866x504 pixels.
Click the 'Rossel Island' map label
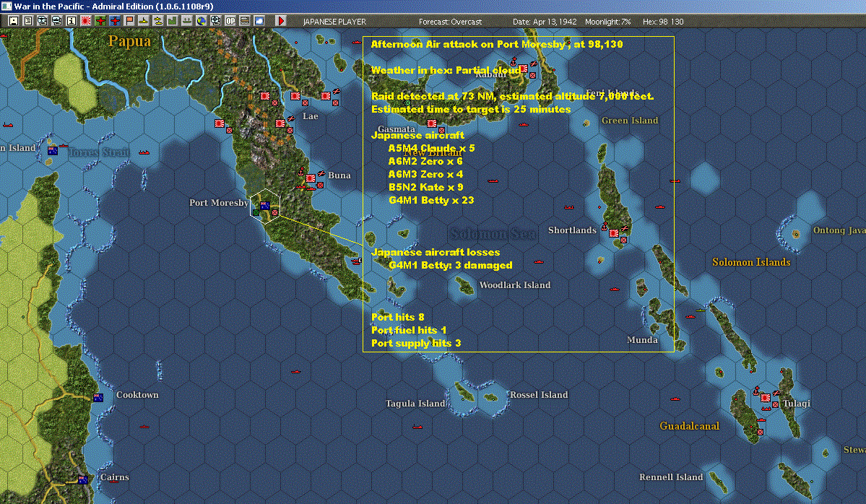539,395
